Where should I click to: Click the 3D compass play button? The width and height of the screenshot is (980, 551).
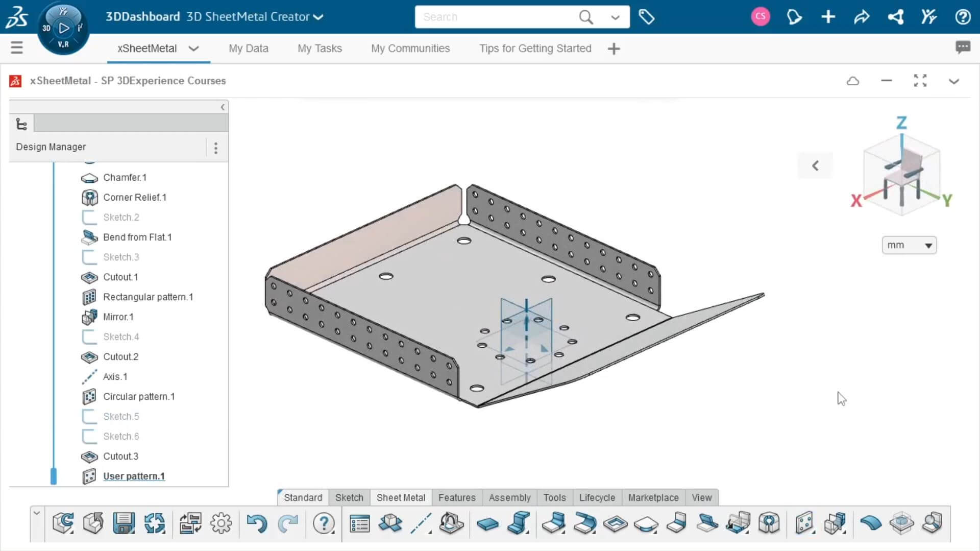[x=64, y=28]
